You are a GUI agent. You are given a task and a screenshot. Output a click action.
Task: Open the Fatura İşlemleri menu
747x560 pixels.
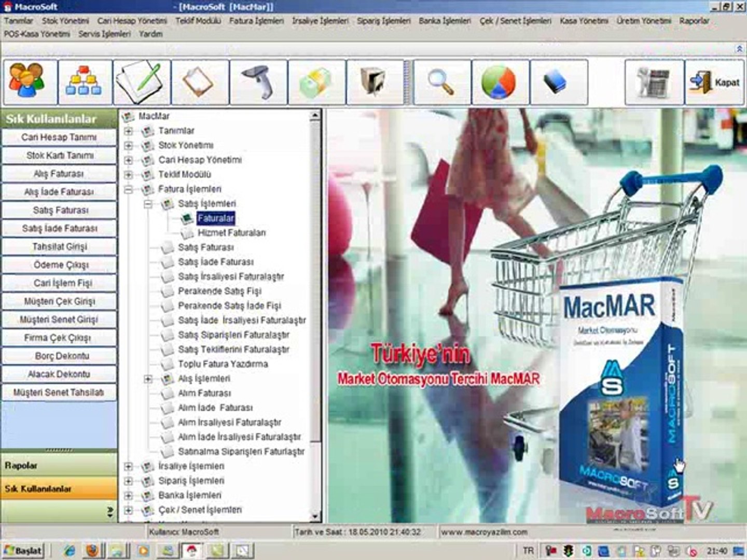(x=256, y=21)
